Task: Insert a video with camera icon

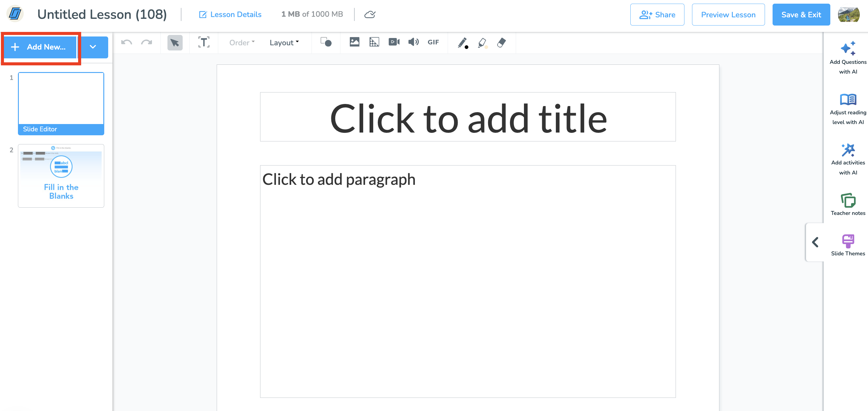Action: click(x=394, y=42)
